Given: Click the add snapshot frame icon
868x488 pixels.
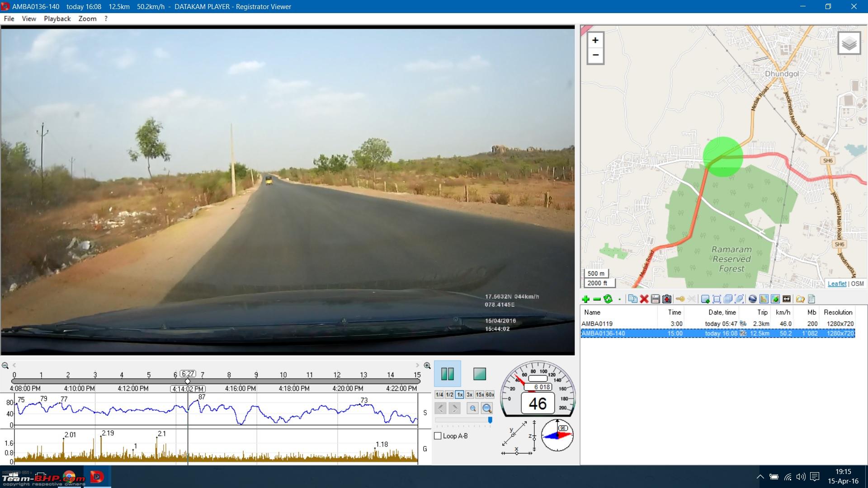Looking at the screenshot, I should point(705,299).
